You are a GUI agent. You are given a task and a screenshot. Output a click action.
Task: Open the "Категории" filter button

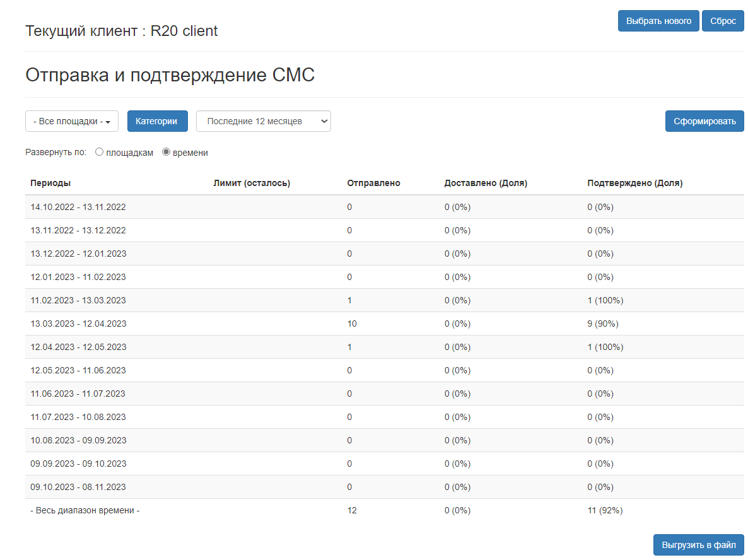click(x=157, y=121)
